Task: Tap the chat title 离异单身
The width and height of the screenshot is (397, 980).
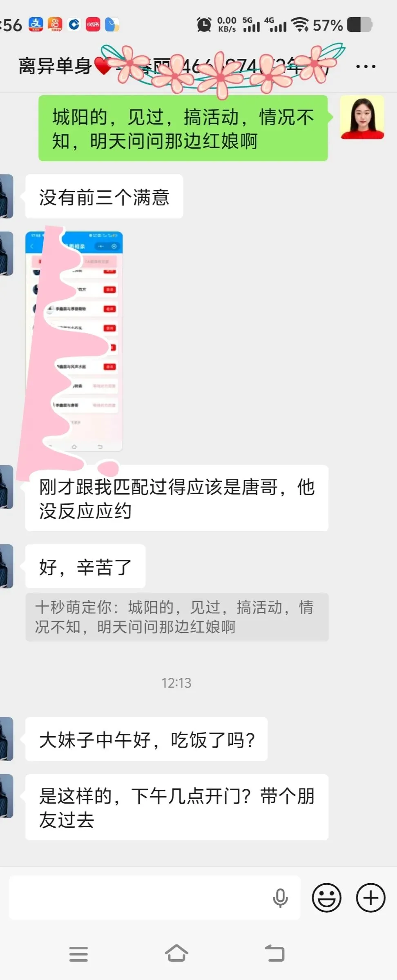Action: coord(55,66)
